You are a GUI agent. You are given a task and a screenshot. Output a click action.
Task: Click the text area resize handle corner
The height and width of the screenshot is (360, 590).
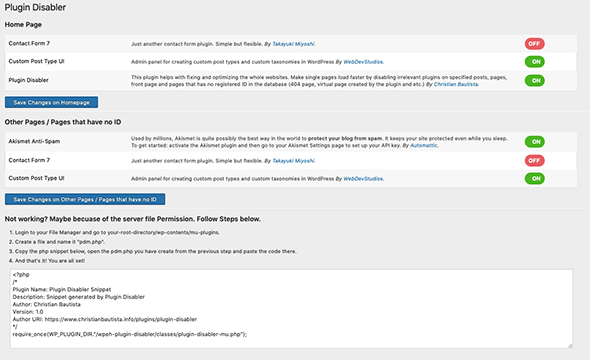coord(570,345)
